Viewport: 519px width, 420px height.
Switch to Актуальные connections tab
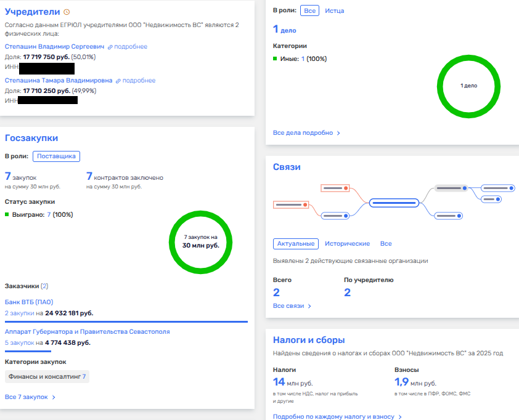point(296,244)
